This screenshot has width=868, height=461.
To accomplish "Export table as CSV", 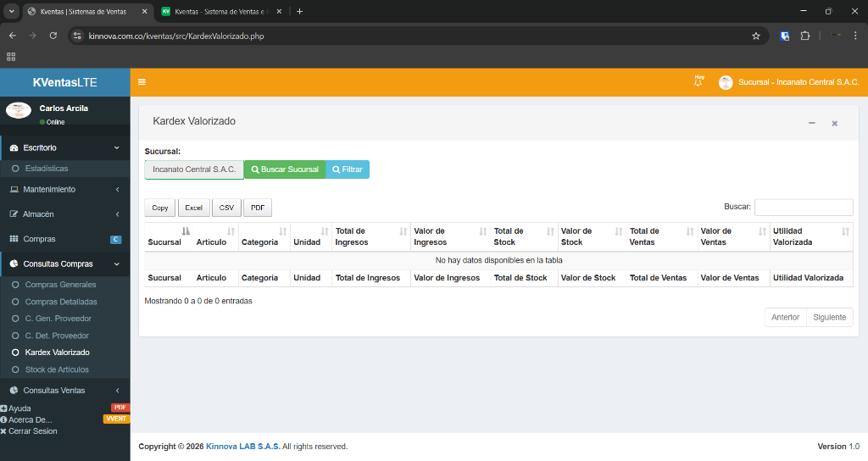I will click(226, 208).
